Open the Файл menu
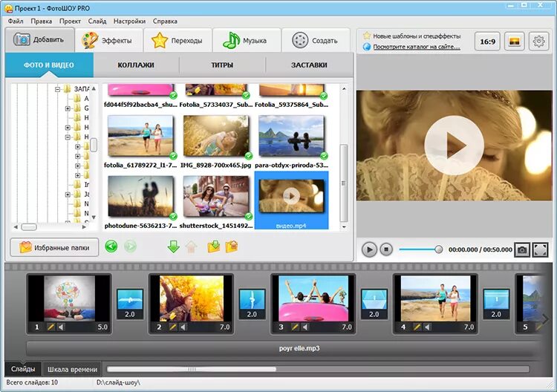 coord(16,22)
